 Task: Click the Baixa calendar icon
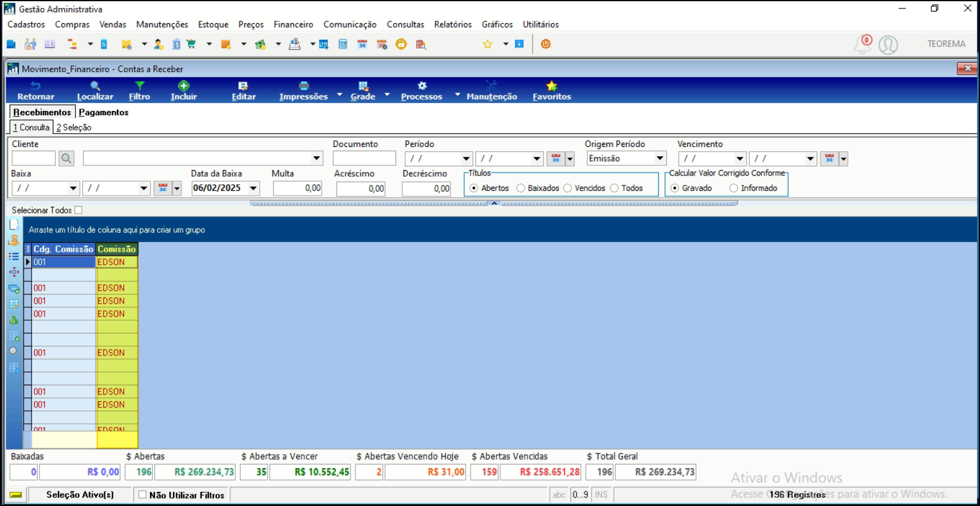pos(163,188)
